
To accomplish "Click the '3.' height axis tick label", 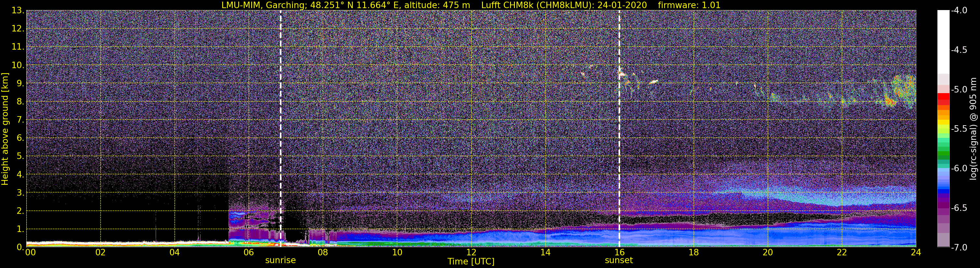I will (20, 193).
